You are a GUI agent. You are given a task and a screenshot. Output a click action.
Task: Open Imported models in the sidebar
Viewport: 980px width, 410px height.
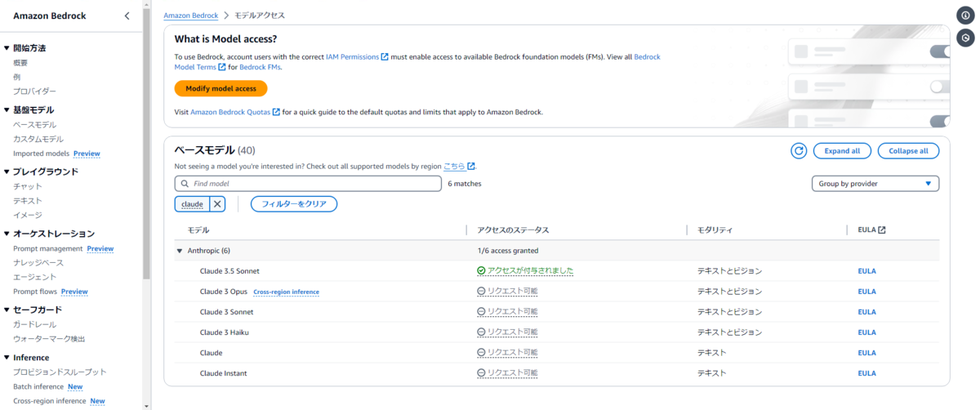click(x=41, y=154)
